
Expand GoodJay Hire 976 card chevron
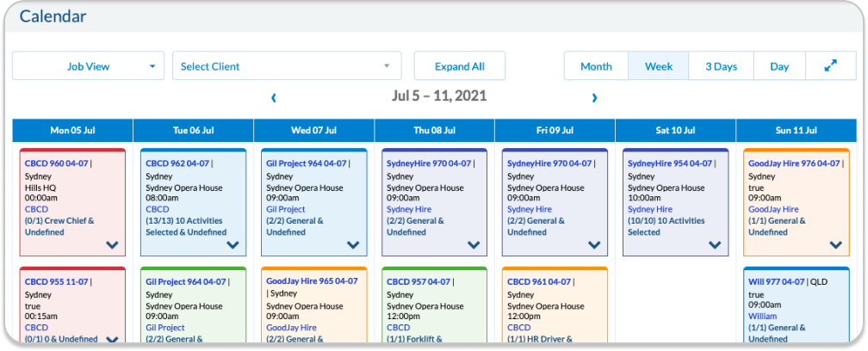pyautogui.click(x=835, y=245)
